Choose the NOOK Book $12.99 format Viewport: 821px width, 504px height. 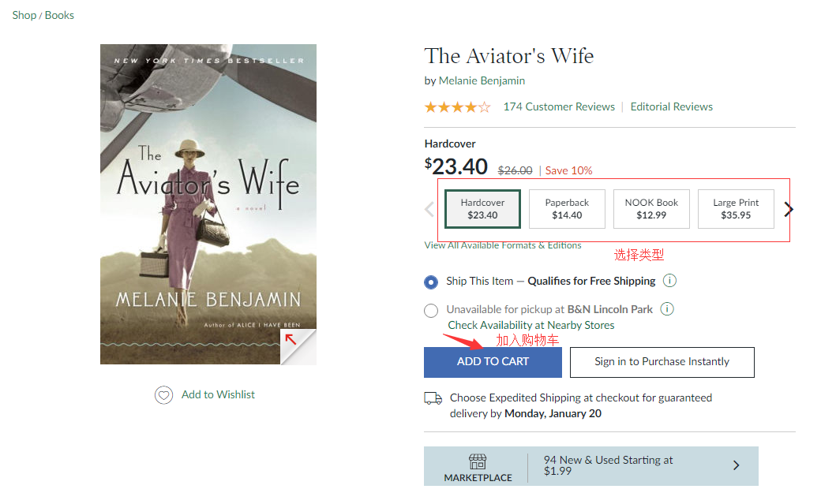point(651,209)
